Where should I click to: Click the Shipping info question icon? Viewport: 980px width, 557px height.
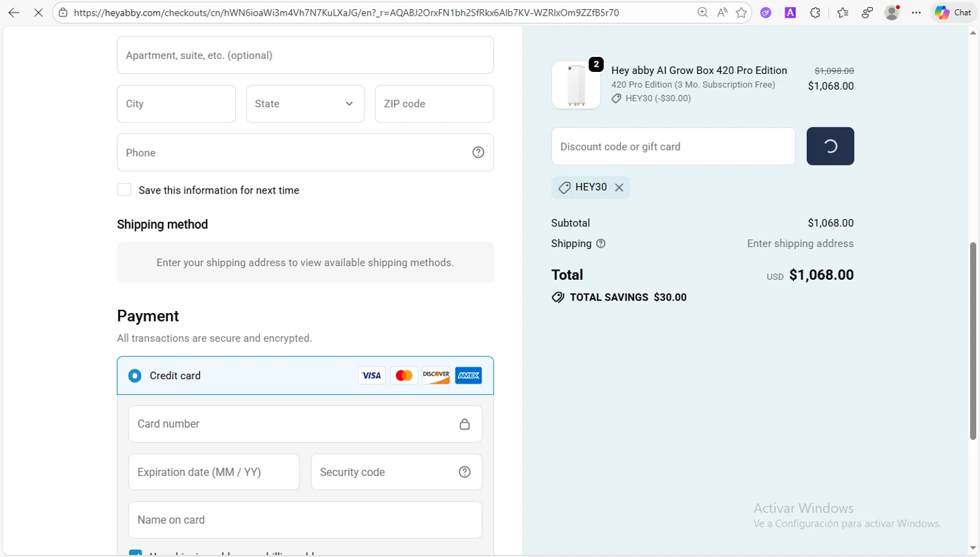pos(601,243)
